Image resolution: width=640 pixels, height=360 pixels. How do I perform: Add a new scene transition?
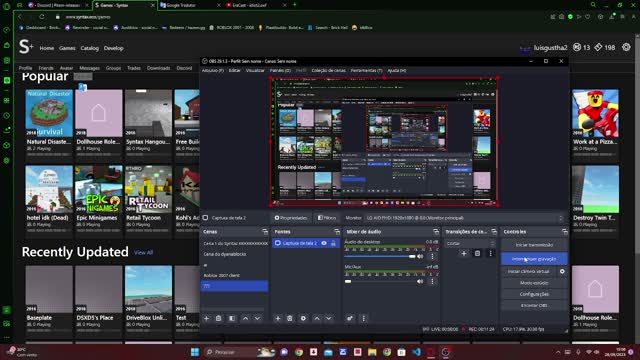tap(464, 253)
